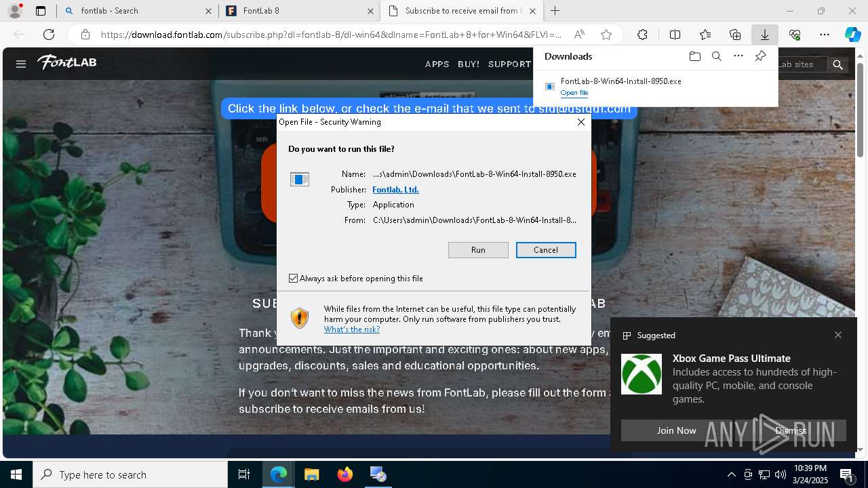Uncheck Always ask before opening this file
Image resolution: width=868 pixels, height=488 pixels.
click(x=293, y=279)
